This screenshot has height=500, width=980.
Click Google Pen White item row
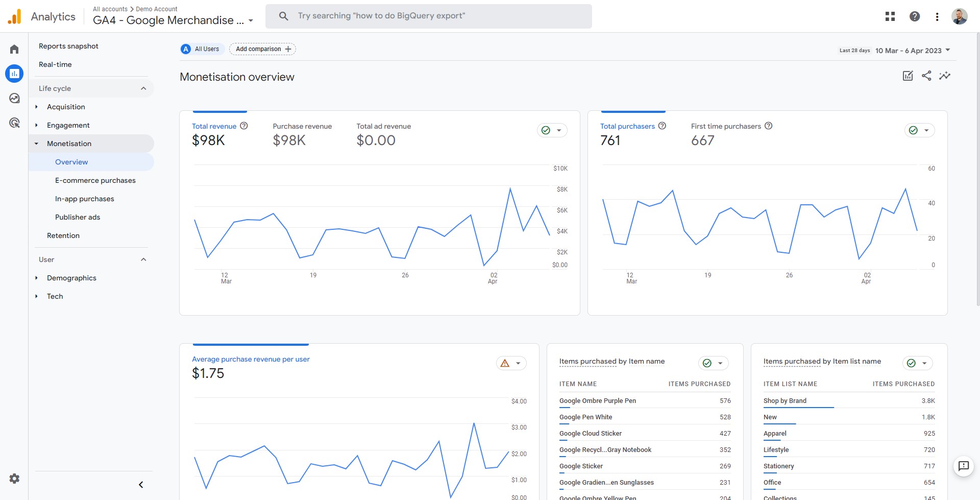click(x=645, y=417)
